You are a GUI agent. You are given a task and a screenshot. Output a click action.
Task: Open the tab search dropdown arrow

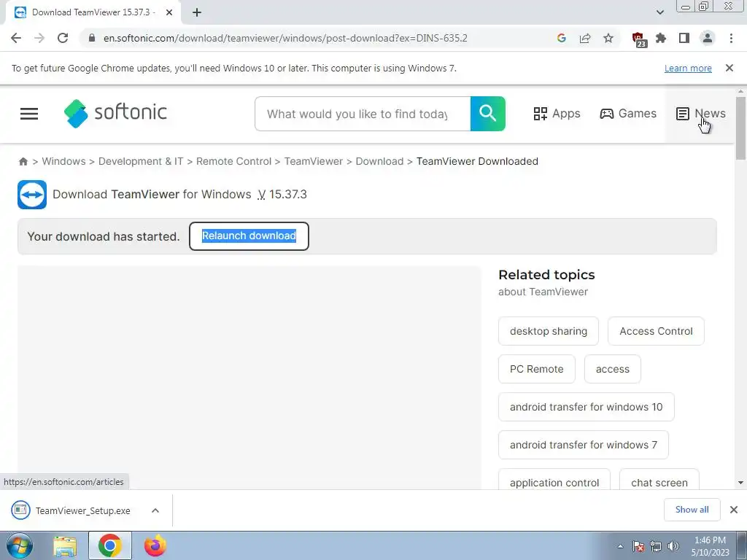pyautogui.click(x=660, y=12)
